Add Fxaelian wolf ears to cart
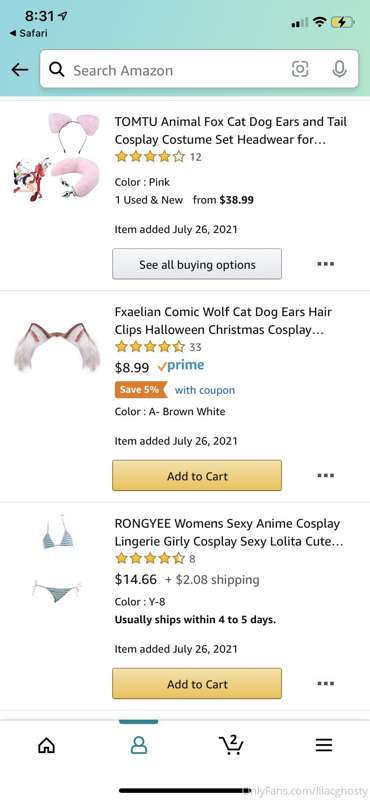 coord(197,476)
